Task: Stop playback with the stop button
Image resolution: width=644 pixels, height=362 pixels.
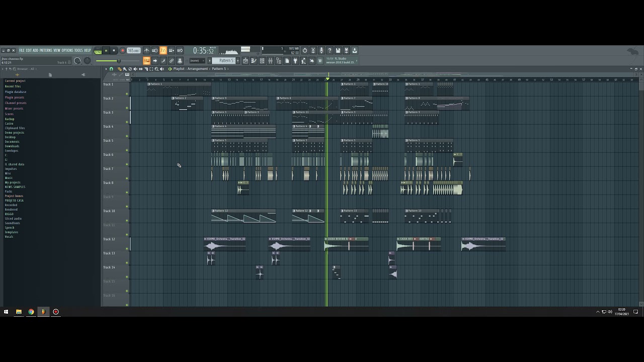Action: [x=114, y=50]
